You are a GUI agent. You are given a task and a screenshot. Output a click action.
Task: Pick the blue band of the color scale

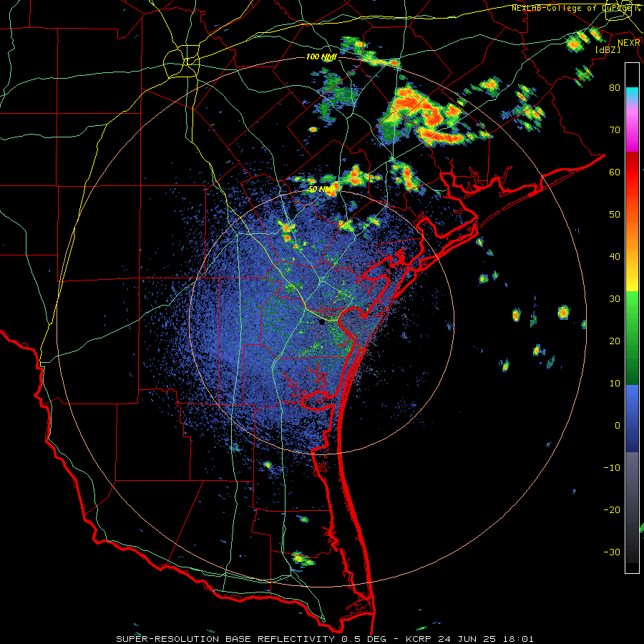point(632,418)
